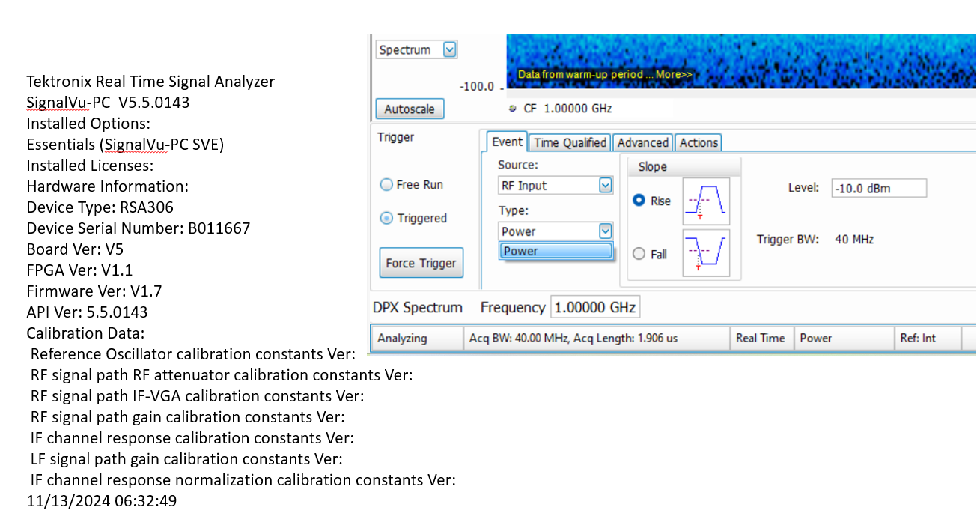Screen dimensions: 980x528
Task: Click the DPX Spectrum Frequency field
Action: (x=595, y=308)
